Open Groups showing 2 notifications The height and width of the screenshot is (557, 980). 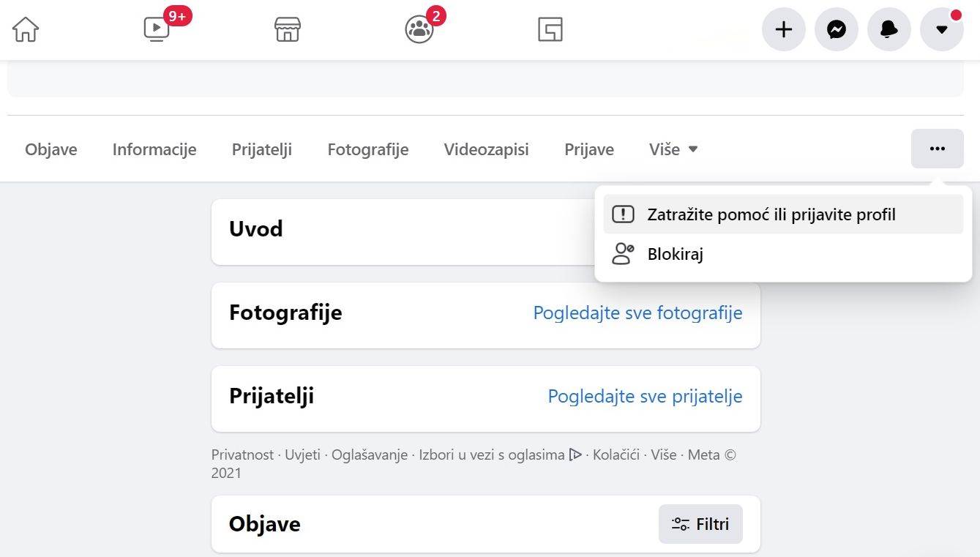(x=418, y=29)
